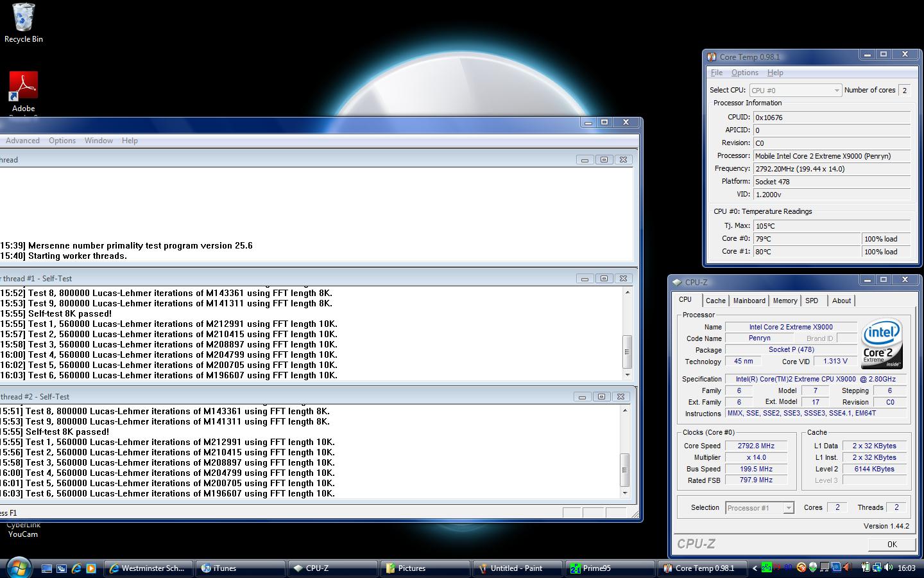Screen dimensions: 924x578
Task: Launch Internet Explorer from Quick Launch
Action: pyautogui.click(x=76, y=568)
